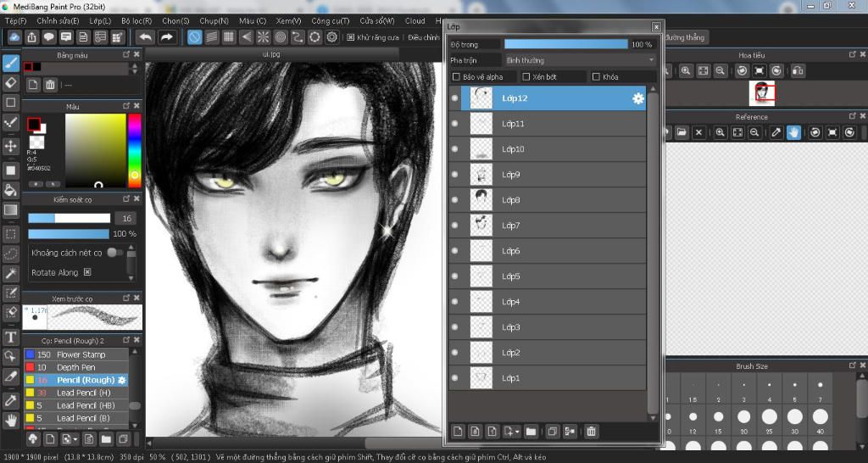Select hand icon in Reference panel
Viewport: 868px width, 463px height.
tap(793, 132)
